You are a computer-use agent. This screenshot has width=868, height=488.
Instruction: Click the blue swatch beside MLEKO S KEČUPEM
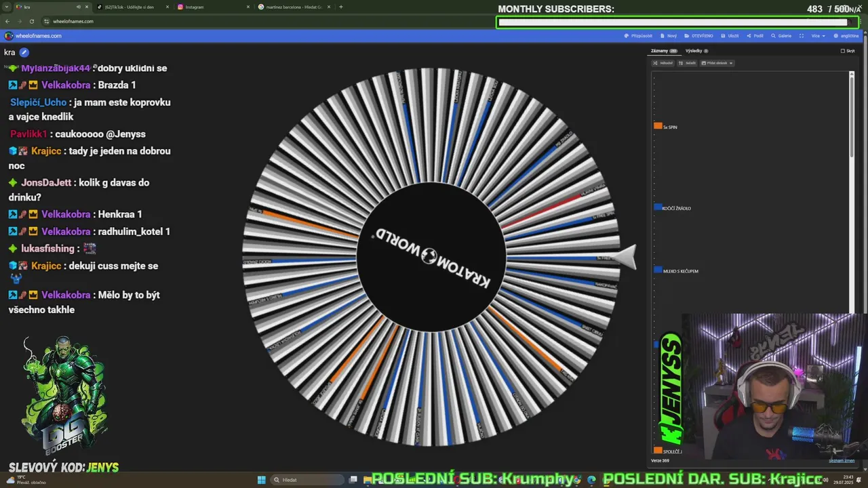(x=658, y=270)
